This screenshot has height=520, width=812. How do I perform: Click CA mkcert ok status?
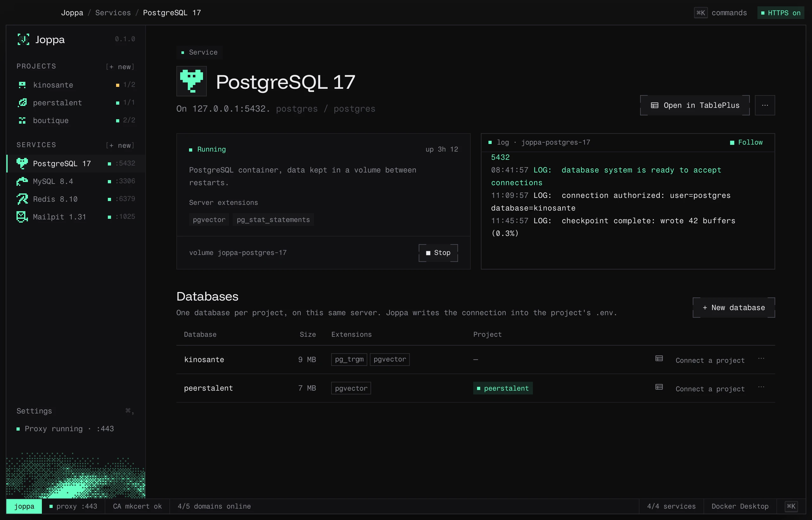137,506
